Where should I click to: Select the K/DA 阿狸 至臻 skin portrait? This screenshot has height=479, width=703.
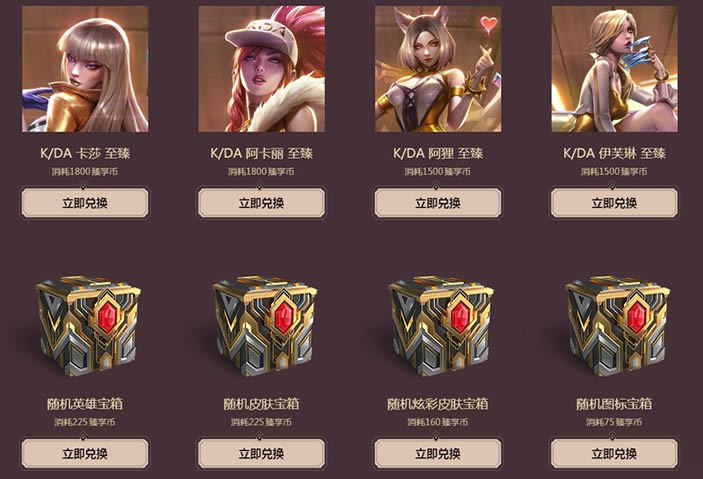click(x=438, y=69)
